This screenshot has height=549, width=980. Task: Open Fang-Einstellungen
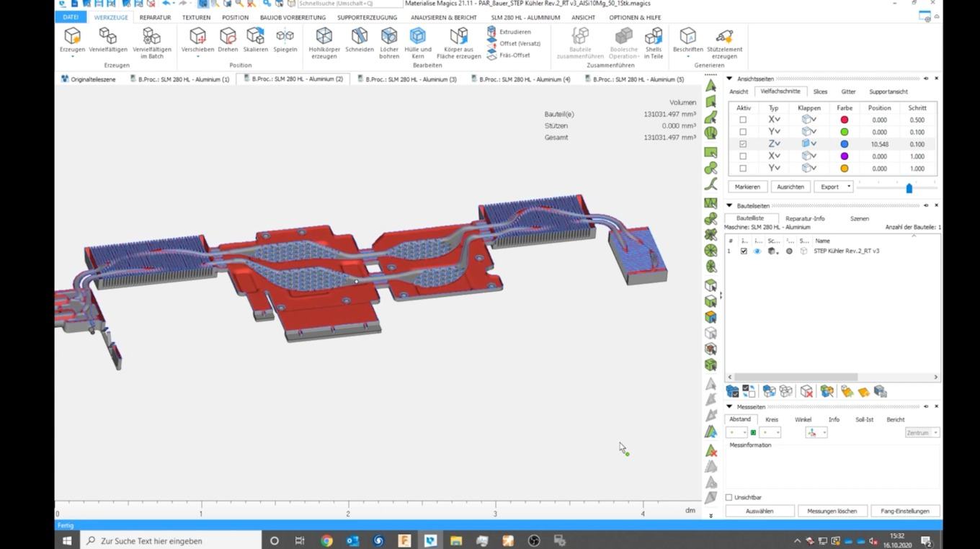point(905,511)
